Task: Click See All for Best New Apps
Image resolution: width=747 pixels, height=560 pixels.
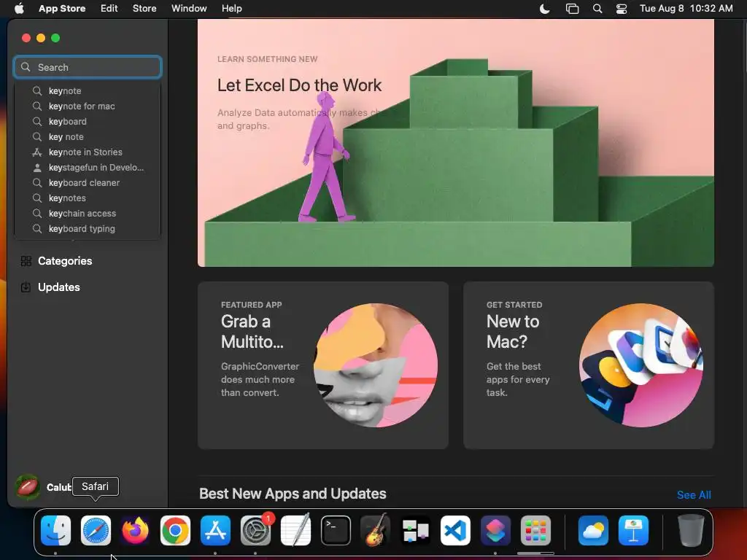Action: click(x=694, y=495)
